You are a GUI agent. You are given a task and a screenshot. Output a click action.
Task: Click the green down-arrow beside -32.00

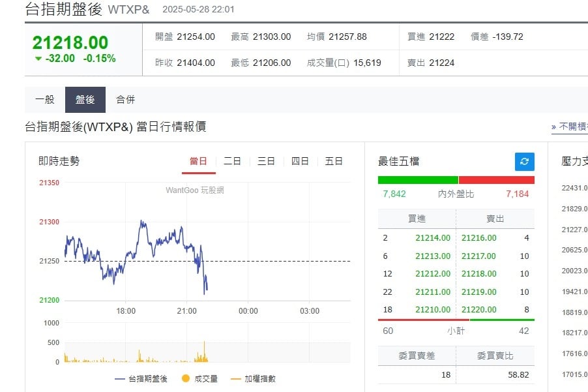(x=37, y=59)
